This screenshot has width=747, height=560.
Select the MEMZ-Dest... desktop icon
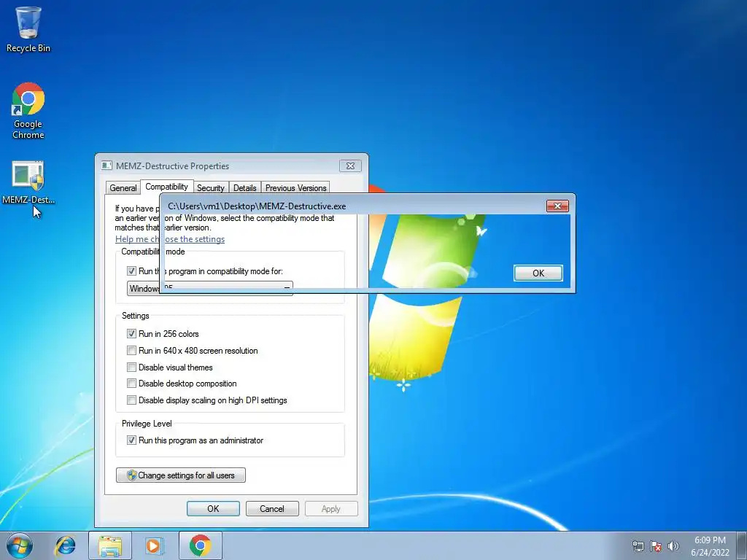pos(28,182)
